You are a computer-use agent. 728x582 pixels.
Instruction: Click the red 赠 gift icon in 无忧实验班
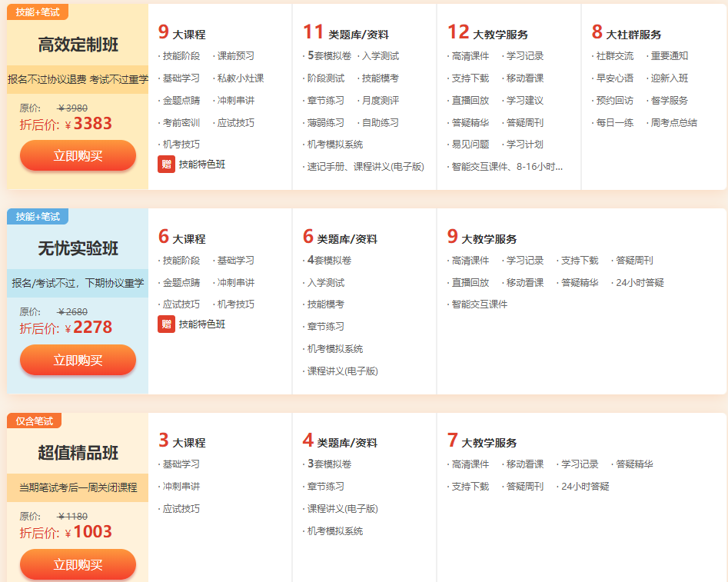pos(166,324)
